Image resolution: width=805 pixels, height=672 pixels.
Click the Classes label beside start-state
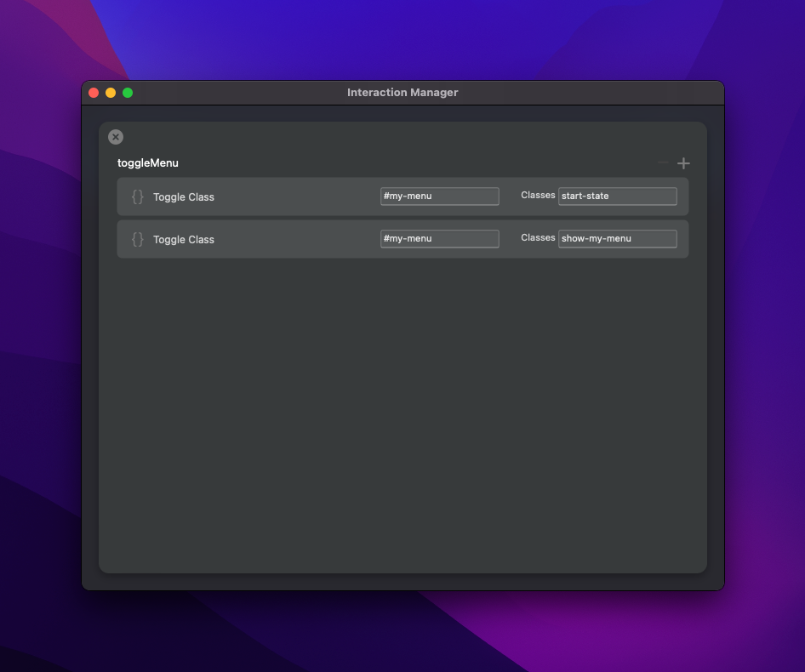pos(538,196)
